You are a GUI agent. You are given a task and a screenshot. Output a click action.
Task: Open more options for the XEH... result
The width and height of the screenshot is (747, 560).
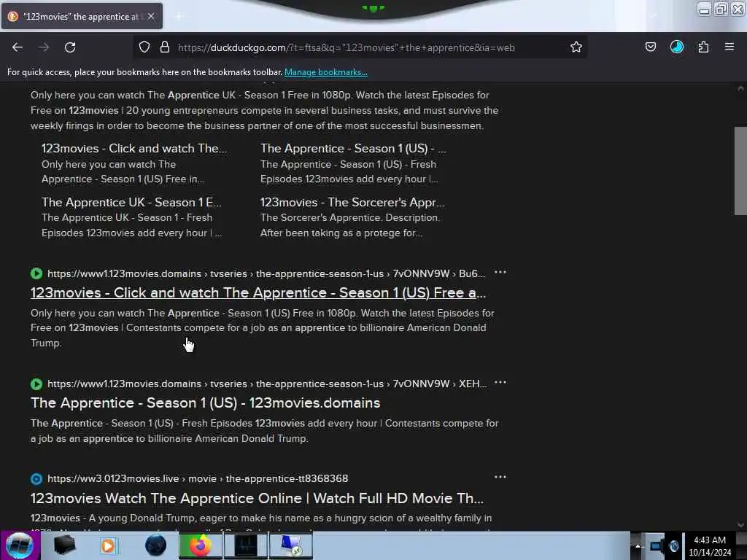[500, 382]
